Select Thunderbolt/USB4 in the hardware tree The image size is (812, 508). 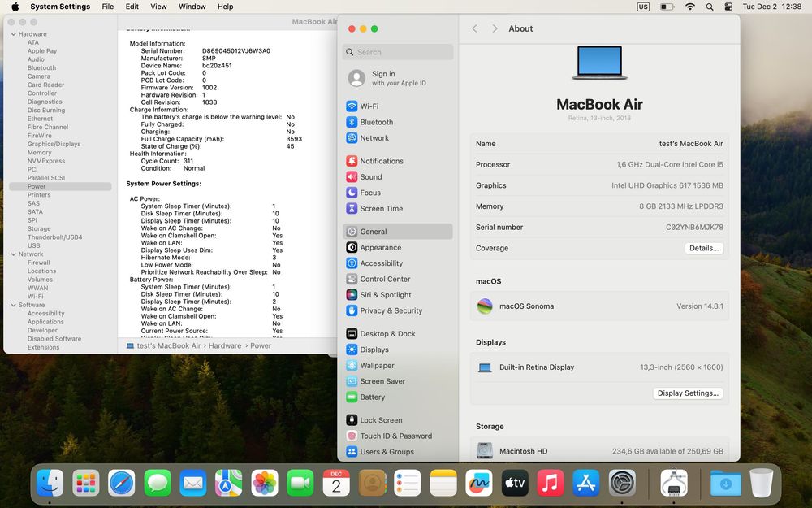click(55, 237)
